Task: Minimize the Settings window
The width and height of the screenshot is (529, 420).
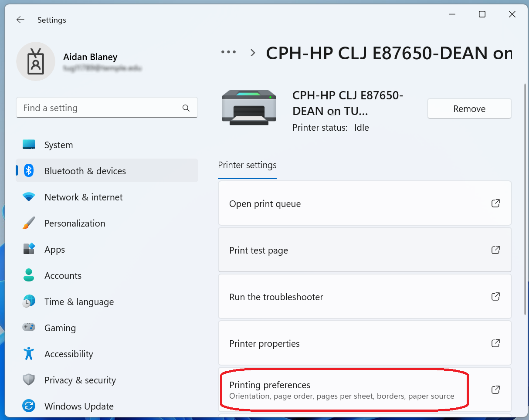Action: click(x=452, y=14)
